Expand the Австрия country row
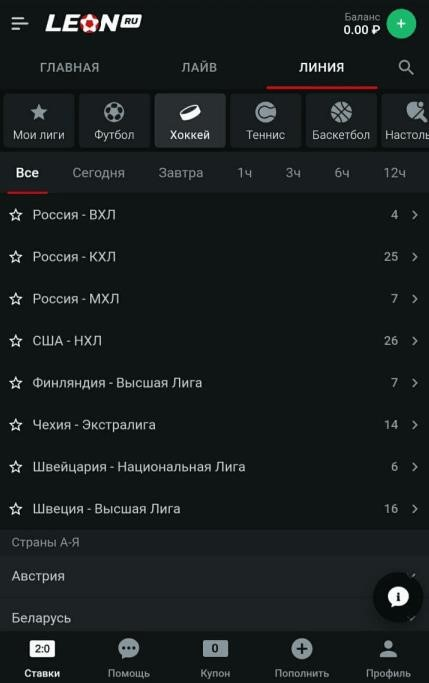The width and height of the screenshot is (429, 683). [x=214, y=576]
